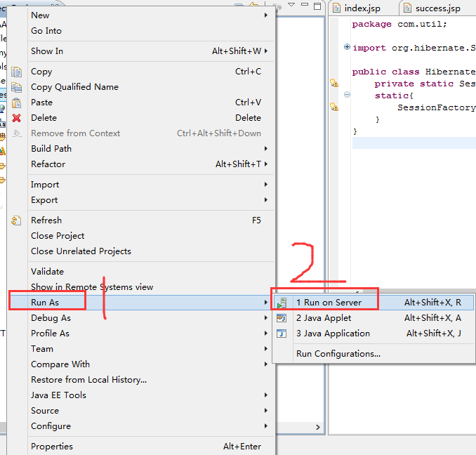Click the success.jsp tab file icon

pos(407,8)
